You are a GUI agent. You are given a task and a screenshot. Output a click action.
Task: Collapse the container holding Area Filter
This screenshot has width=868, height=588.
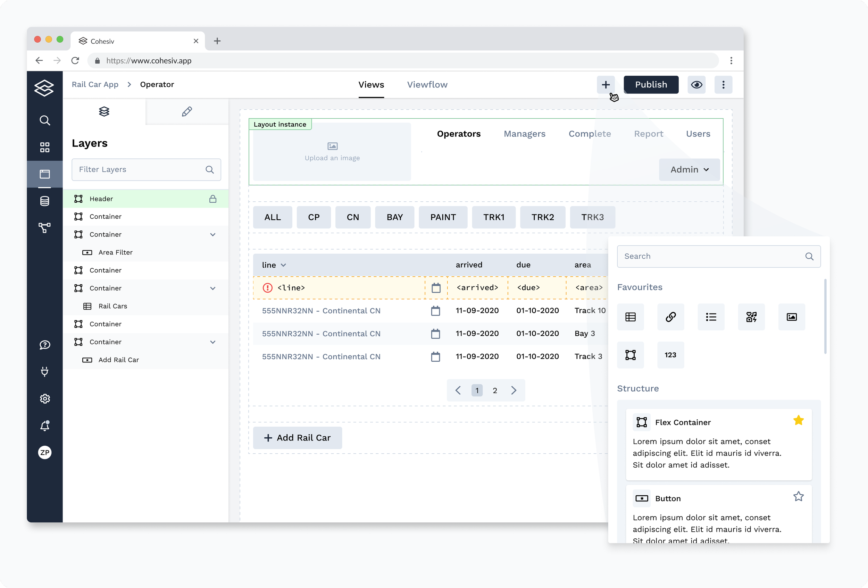click(213, 234)
